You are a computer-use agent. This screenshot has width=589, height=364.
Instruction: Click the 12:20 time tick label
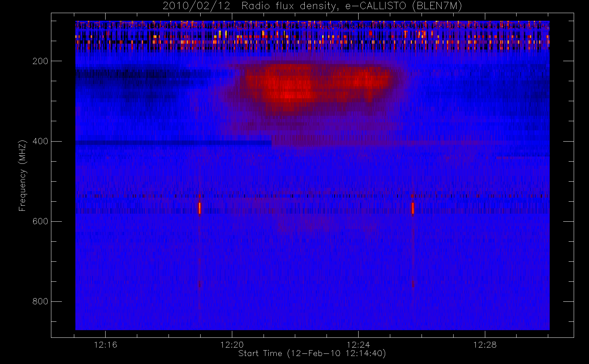tap(232, 344)
